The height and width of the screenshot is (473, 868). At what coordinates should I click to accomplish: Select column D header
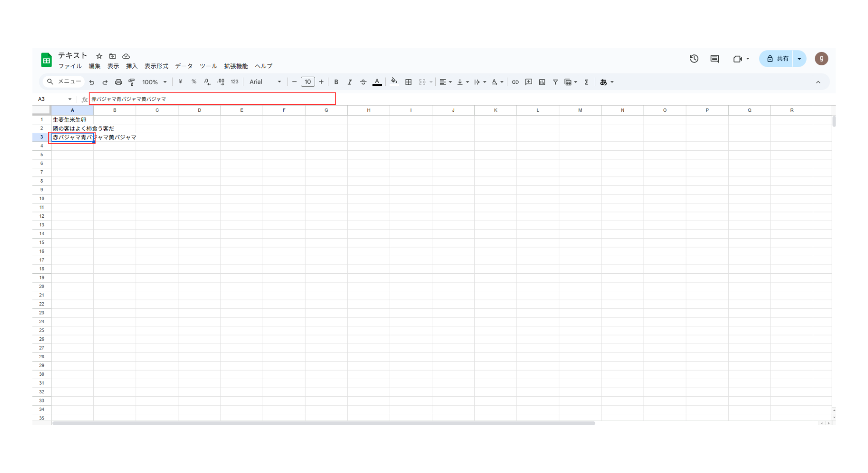coord(199,110)
